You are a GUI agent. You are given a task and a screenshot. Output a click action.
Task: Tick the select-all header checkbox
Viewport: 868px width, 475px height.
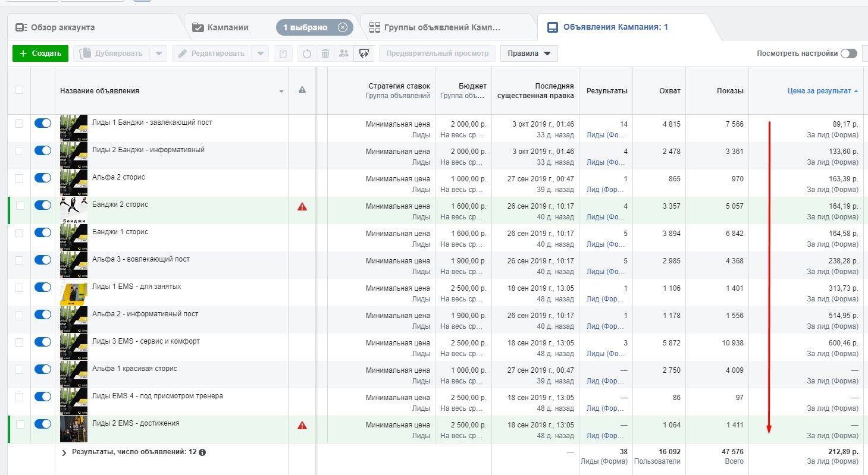coord(19,90)
